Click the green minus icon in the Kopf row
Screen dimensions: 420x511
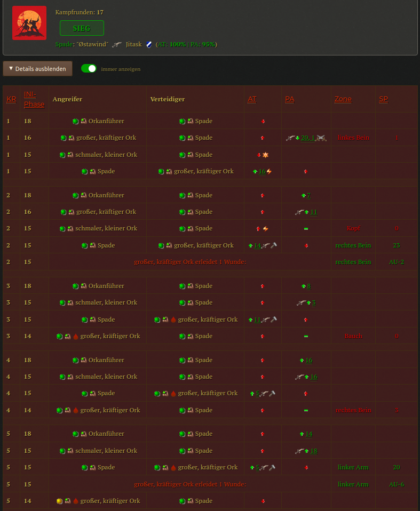(306, 229)
